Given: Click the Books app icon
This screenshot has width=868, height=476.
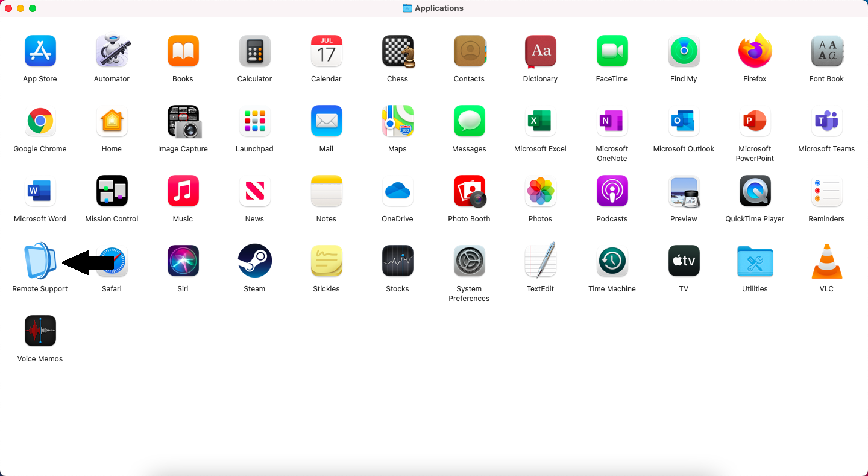Looking at the screenshot, I should (x=183, y=51).
